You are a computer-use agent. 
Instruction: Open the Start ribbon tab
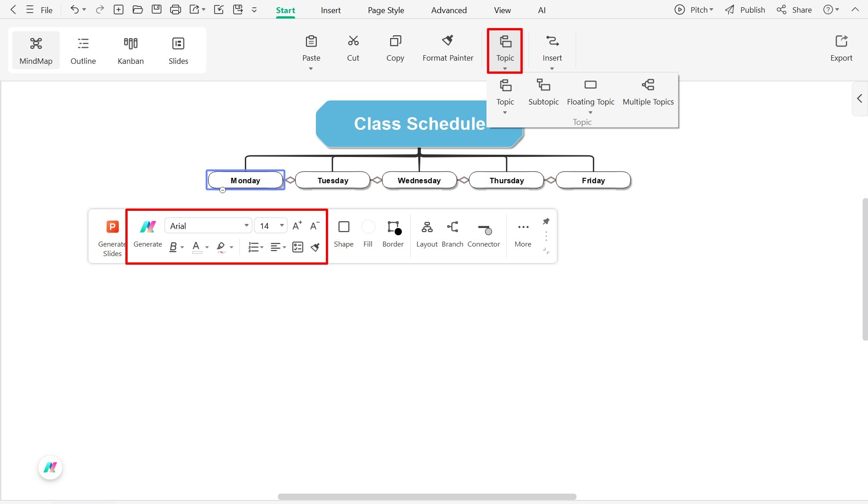pos(286,10)
